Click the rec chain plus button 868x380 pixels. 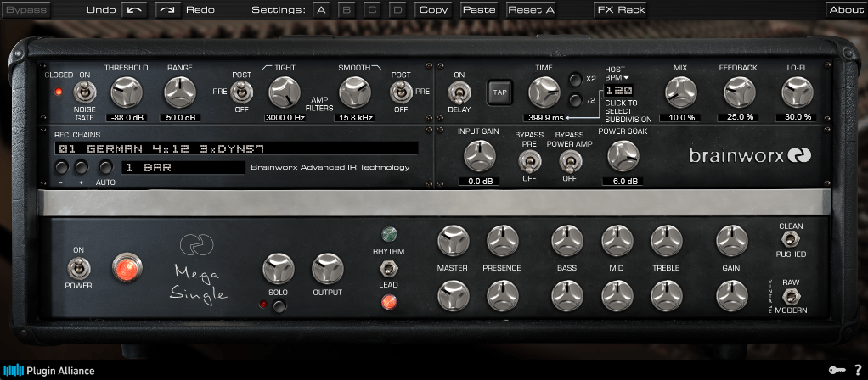(82, 167)
